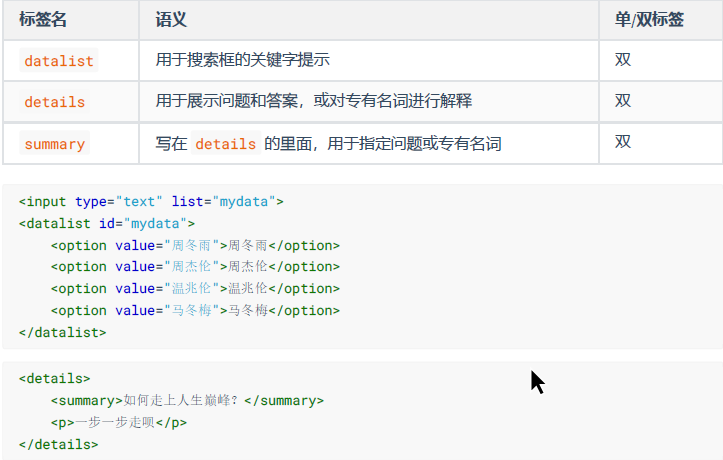This screenshot has width=723, height=460.
Task: Click the datalist id mydata opening tag
Action: pos(107,224)
